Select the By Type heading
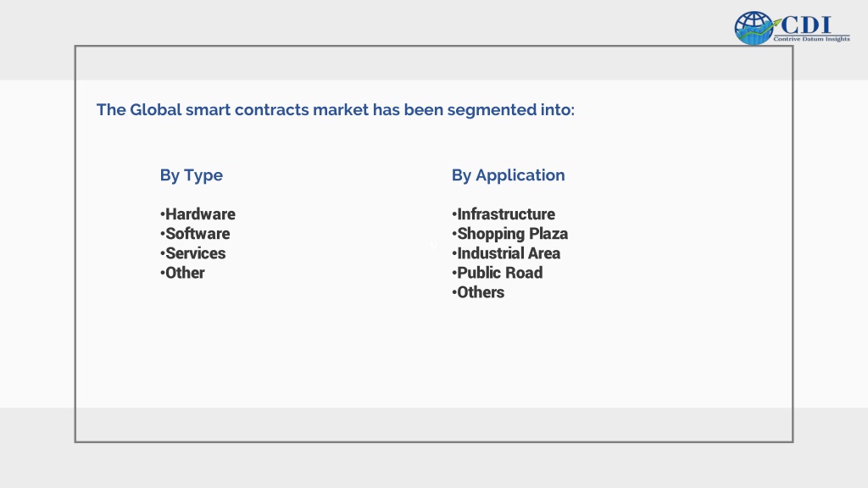The image size is (868, 488). point(191,175)
